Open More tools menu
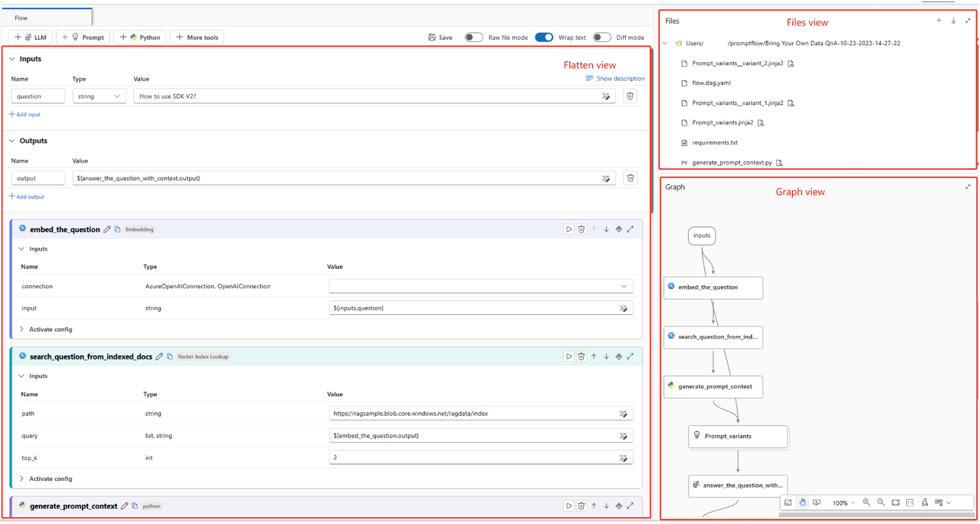Screen dimensions: 980x524 (x=197, y=37)
